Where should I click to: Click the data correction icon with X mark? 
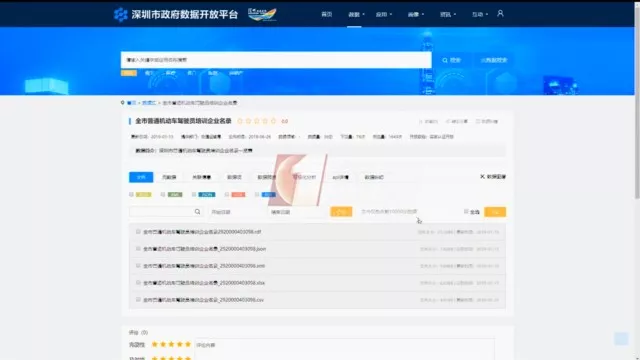[482, 177]
